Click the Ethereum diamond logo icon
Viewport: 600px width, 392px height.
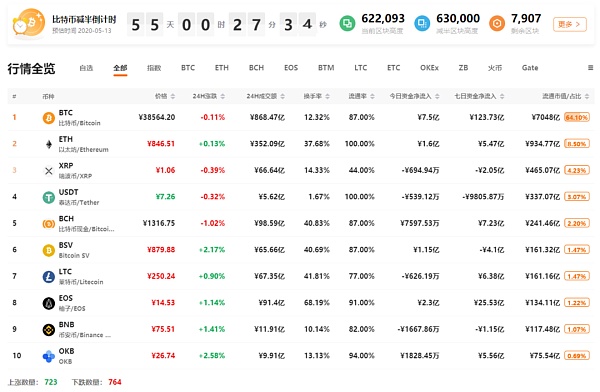pos(49,144)
